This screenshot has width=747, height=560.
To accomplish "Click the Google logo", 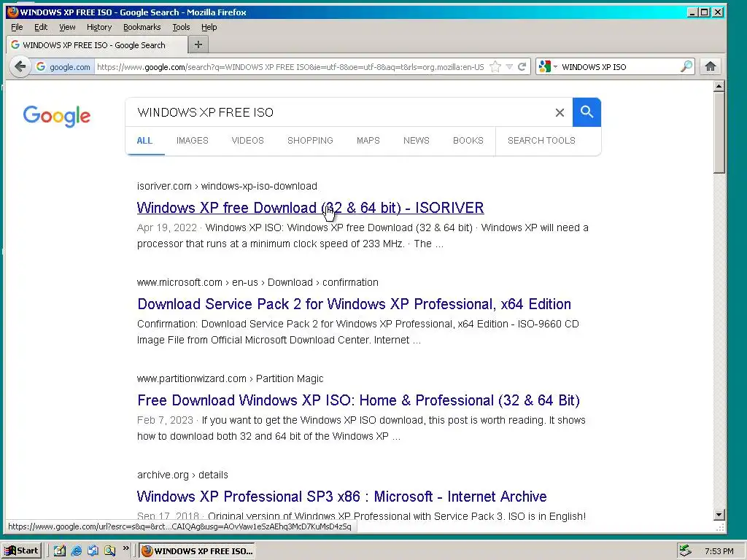I will click(57, 116).
